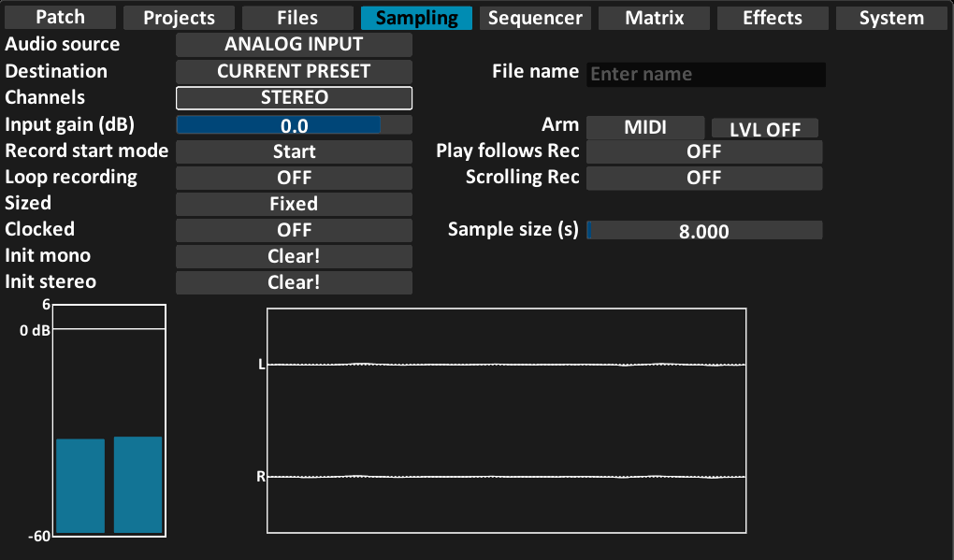Toggle Scrolling Rec setting

pos(703,178)
